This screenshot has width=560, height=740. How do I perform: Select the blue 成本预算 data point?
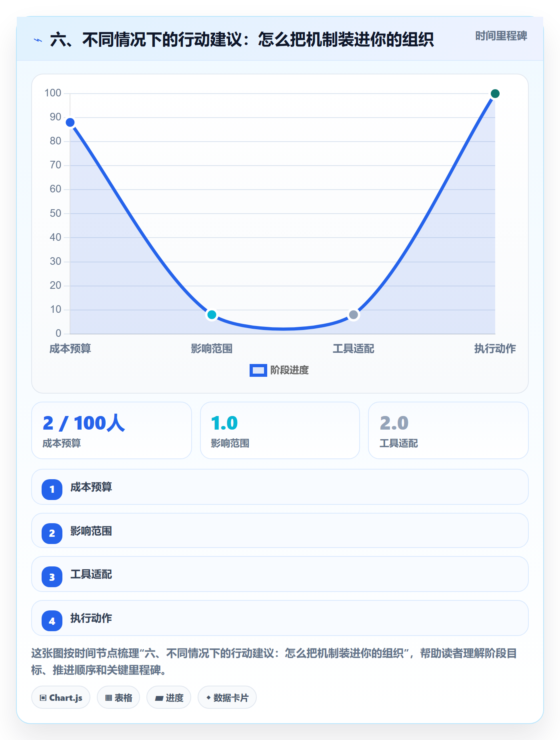pos(70,122)
